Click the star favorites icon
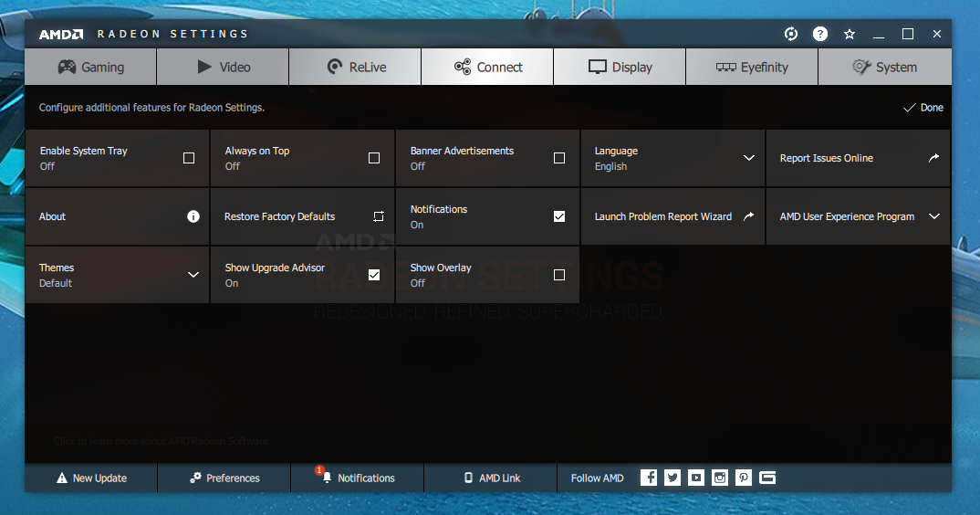 [850, 34]
